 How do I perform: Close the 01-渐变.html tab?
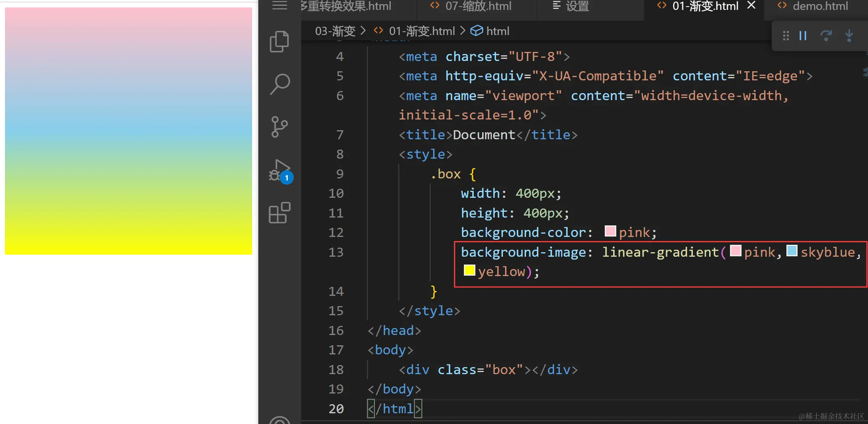point(751,5)
